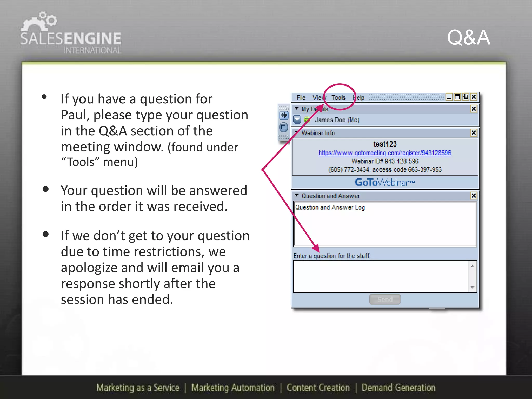The height and width of the screenshot is (399, 532).
Task: Close the My Details pane
Action: [474, 109]
